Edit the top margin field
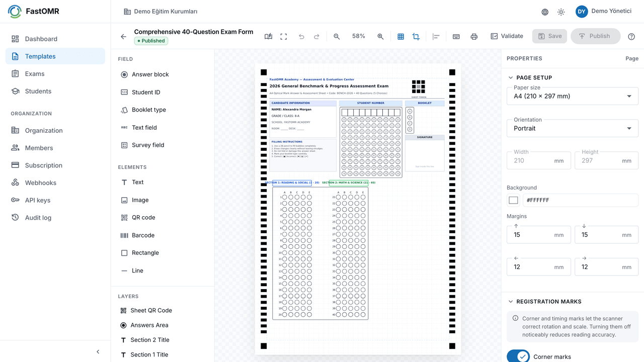The width and height of the screenshot is (644, 362). pos(539,235)
